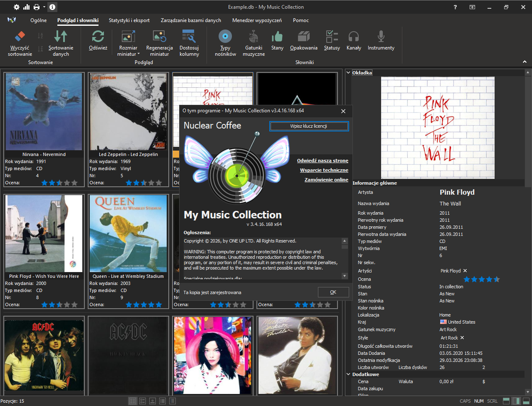Switch to the third view mode in status bar
Viewport: 532px width, 406px height.
[153, 401]
